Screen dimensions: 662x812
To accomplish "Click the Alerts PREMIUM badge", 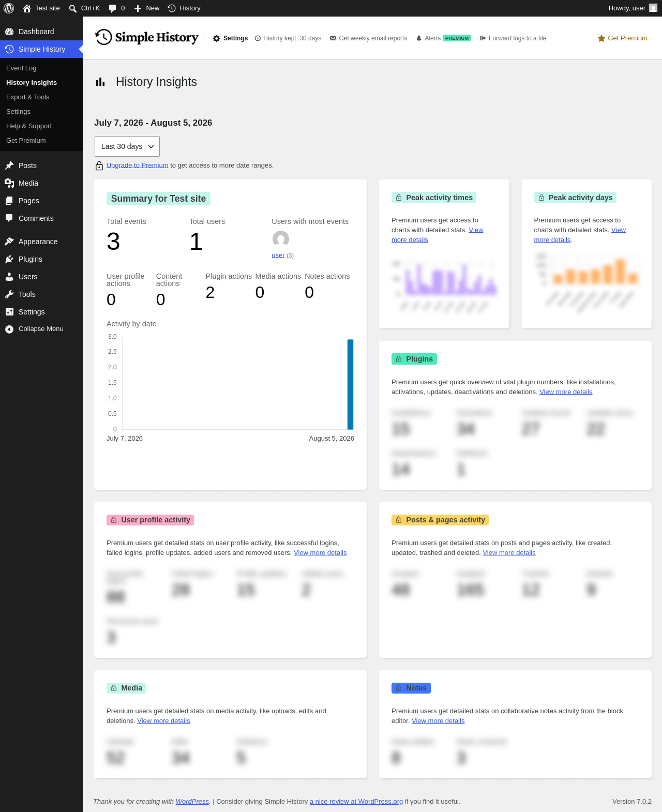I will pos(457,38).
